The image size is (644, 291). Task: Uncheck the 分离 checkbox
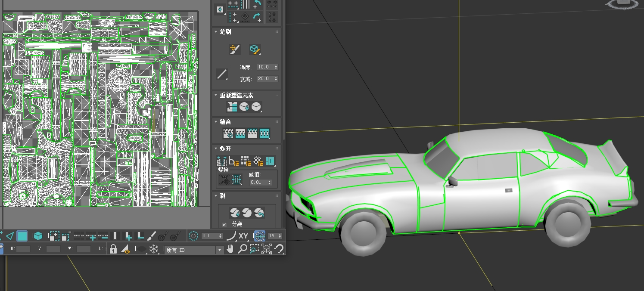pos(224,224)
